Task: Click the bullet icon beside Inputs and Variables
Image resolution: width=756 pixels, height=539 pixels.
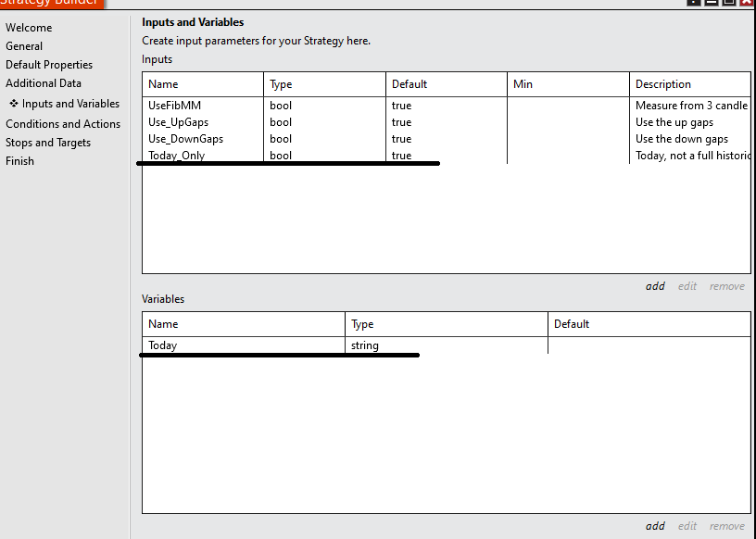Action: (x=14, y=104)
